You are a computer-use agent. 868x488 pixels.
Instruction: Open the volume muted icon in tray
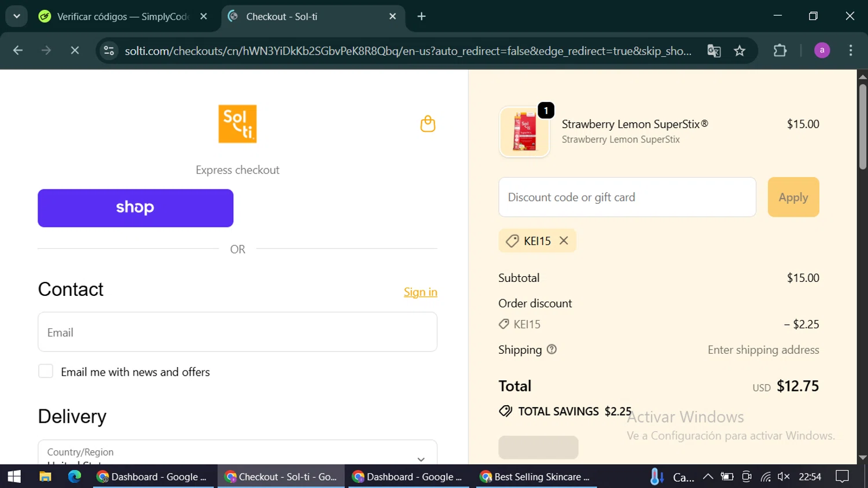tap(784, 476)
